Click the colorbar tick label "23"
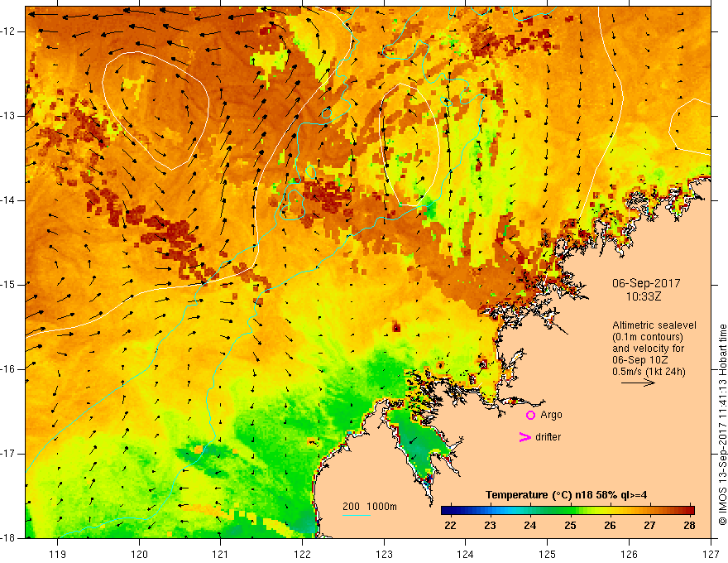Screen dimensions: 728x563 (490, 526)
